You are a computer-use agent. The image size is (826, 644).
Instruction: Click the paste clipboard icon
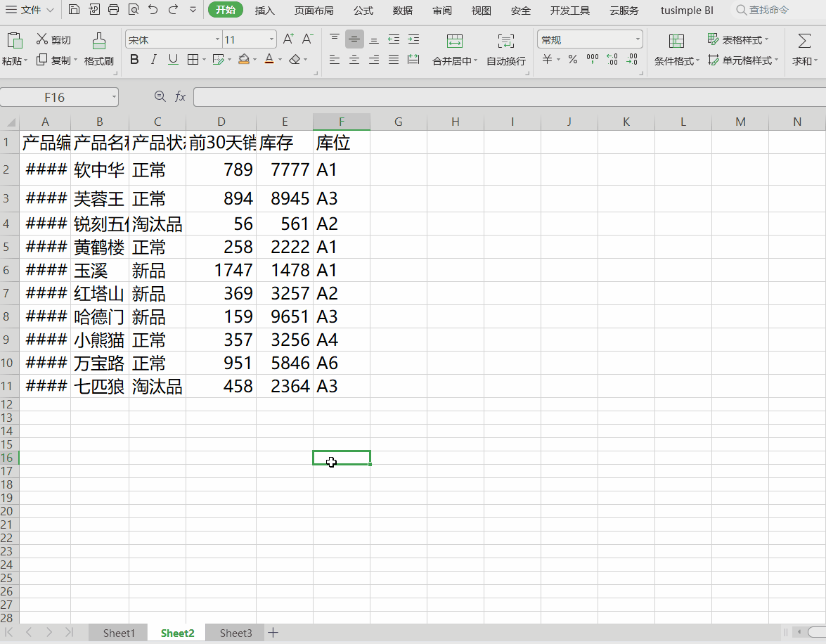pos(15,41)
